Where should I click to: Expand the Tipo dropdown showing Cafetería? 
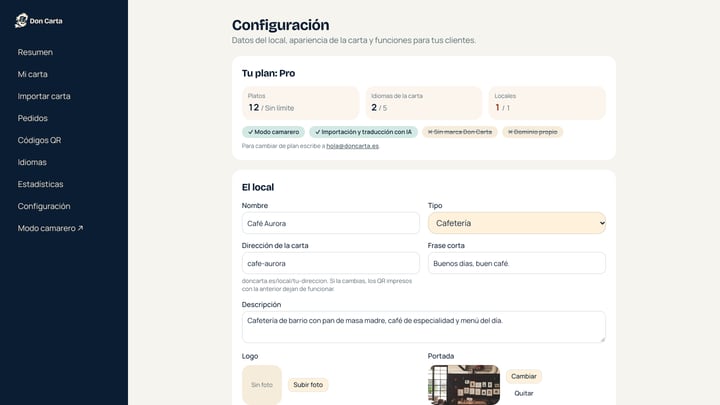[x=517, y=223]
